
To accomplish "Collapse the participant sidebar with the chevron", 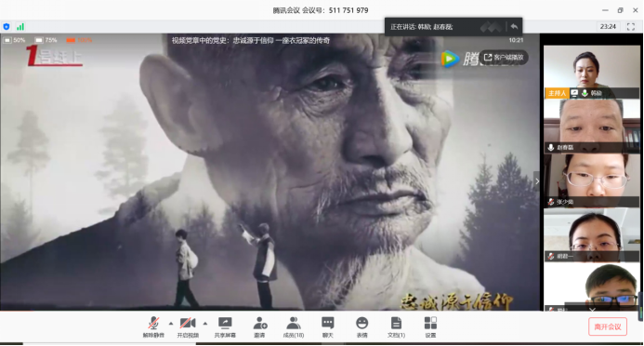I will 537,181.
